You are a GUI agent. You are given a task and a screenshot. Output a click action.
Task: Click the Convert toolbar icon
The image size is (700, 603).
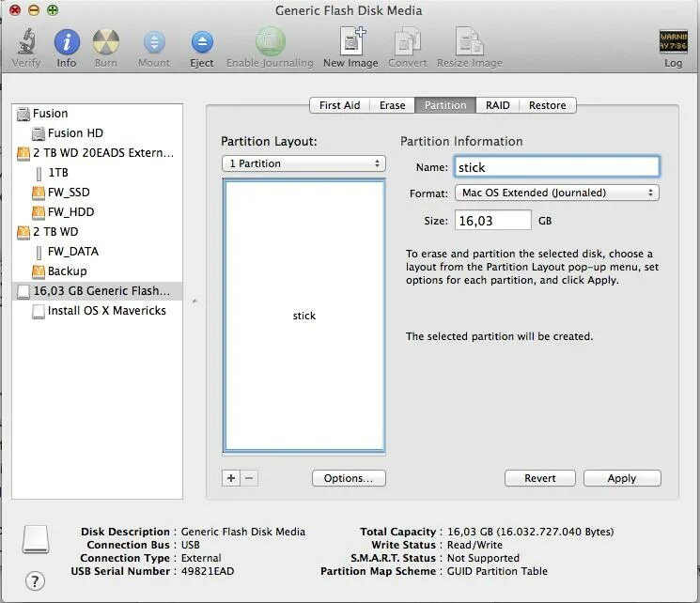[x=408, y=41]
